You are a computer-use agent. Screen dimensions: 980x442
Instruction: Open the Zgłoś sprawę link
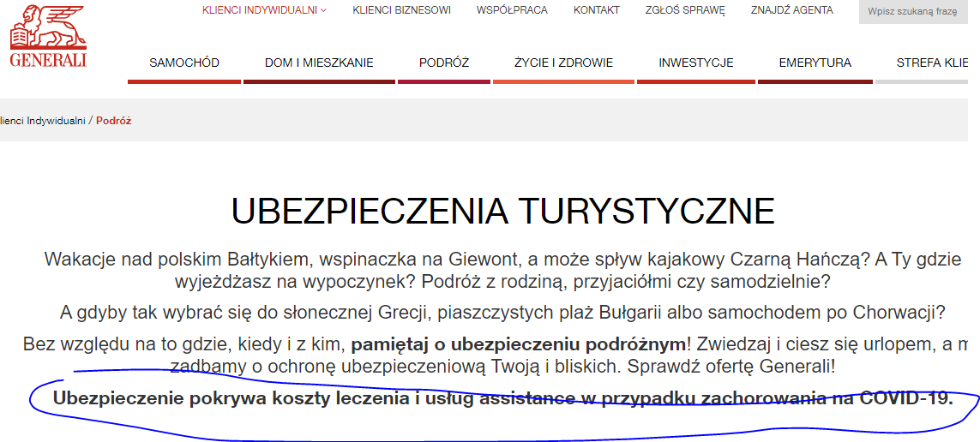click(x=685, y=10)
